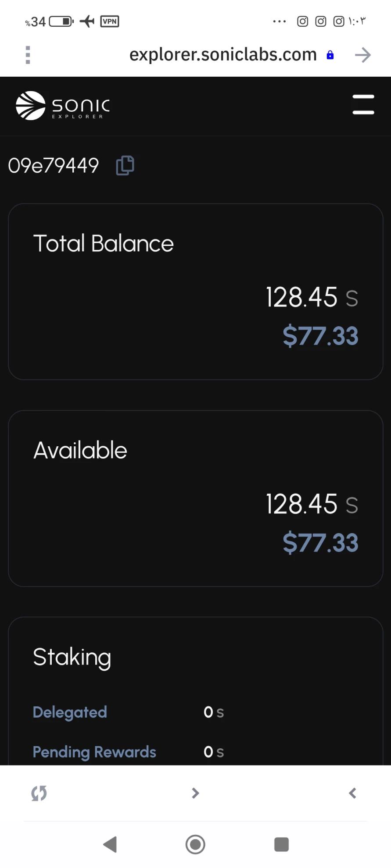The width and height of the screenshot is (391, 868).
Task: Open the Delegated staking link
Action: click(70, 712)
